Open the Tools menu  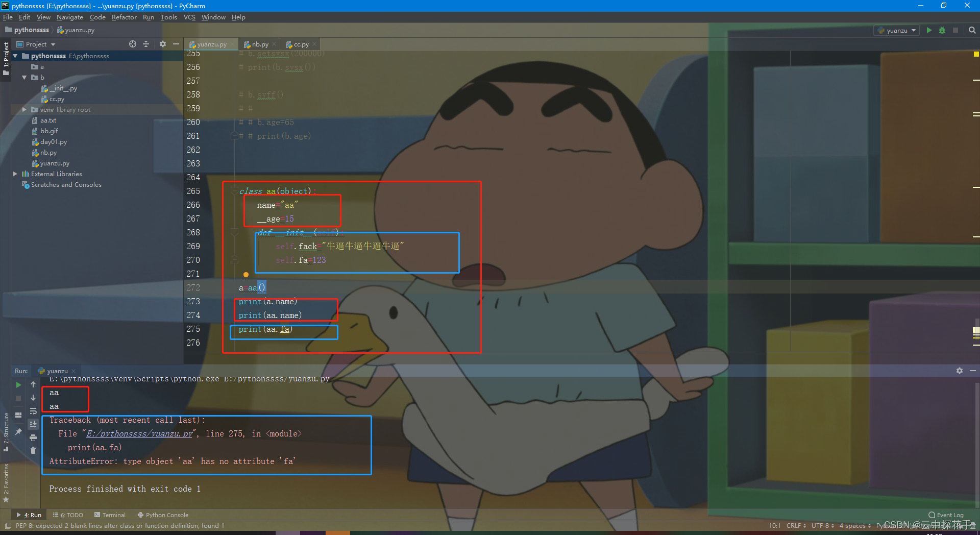(168, 17)
